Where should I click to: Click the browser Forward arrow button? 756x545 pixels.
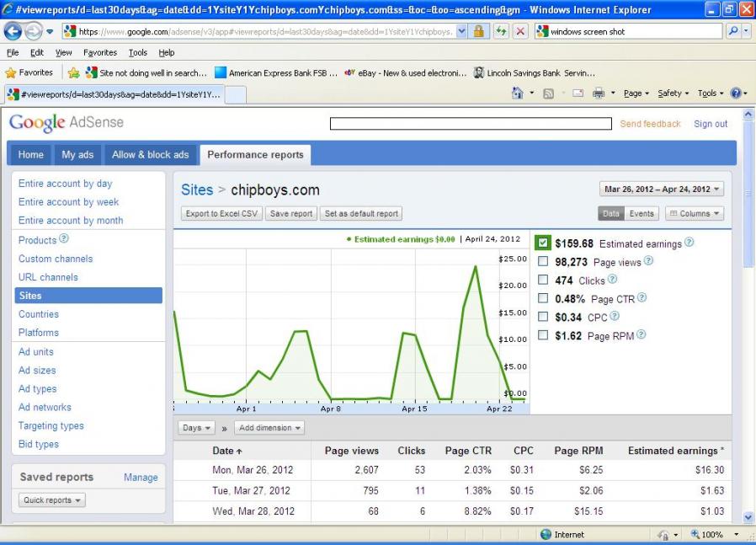coord(34,32)
